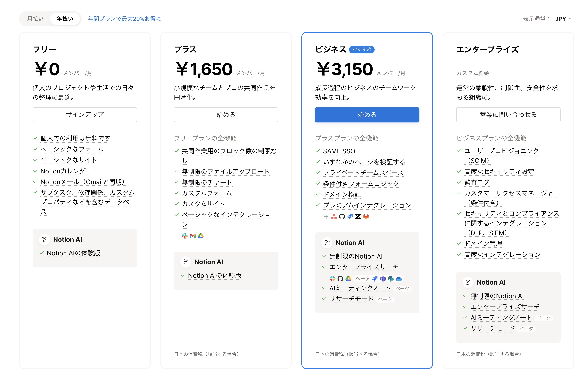Viewport: 588px width, 381px height.
Task: Click Slack icon under Business エンタープライズサーチ
Action: point(332,279)
